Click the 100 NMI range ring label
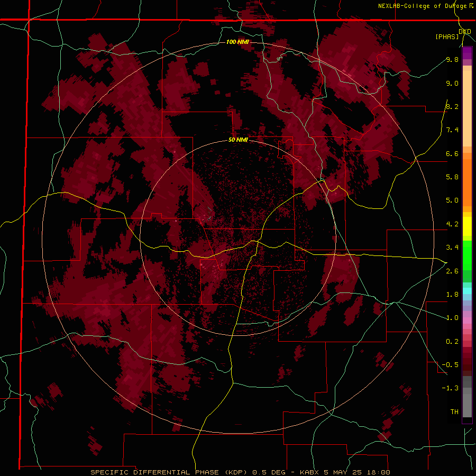Screen dimensions: 476x476 (237, 42)
